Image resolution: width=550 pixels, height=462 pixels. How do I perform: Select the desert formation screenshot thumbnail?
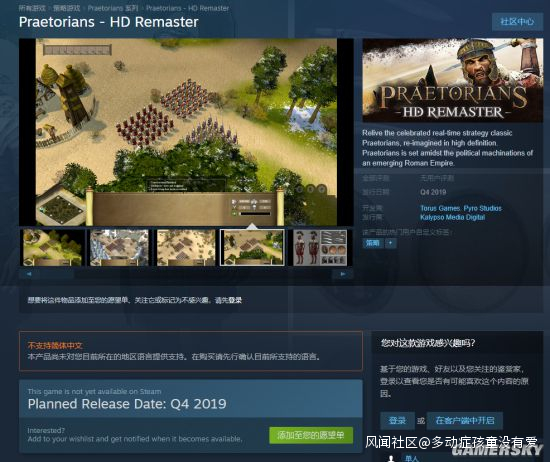(x=186, y=247)
